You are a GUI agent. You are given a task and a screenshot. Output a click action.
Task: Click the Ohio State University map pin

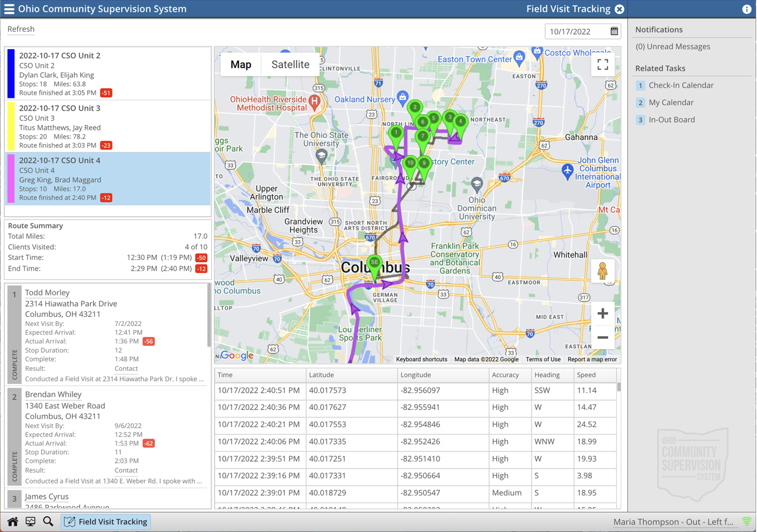click(x=322, y=157)
